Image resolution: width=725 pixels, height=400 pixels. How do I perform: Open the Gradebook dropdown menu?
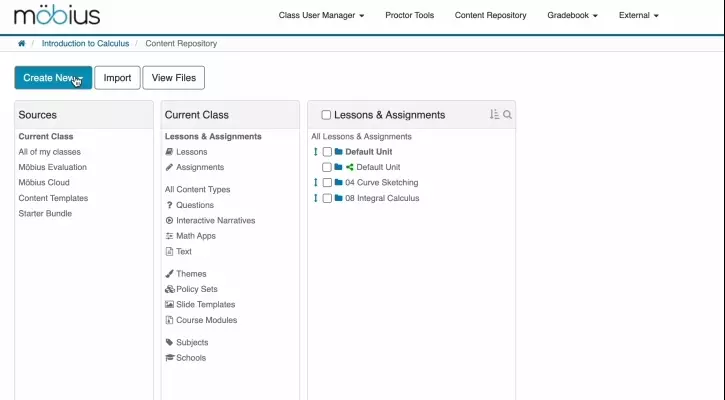click(572, 16)
